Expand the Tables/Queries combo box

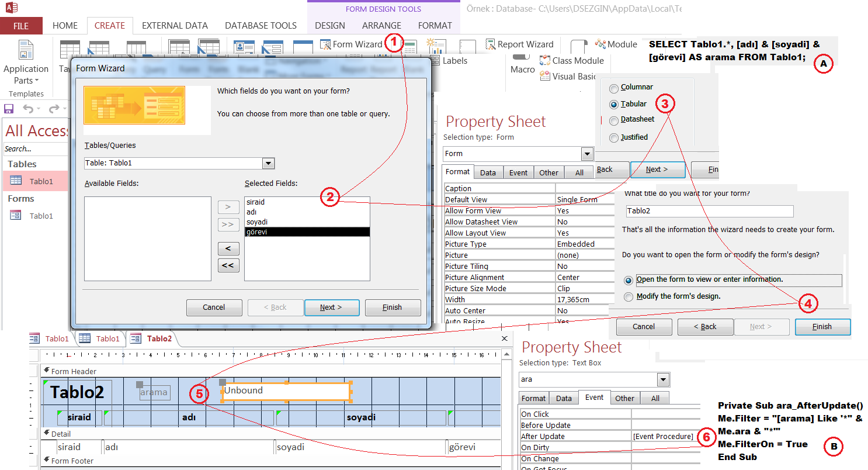[268, 164]
